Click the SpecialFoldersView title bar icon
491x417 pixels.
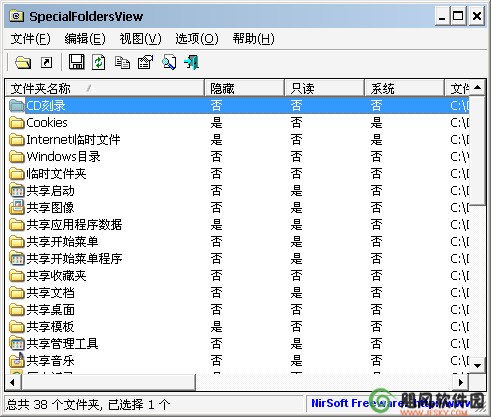pyautogui.click(x=16, y=16)
